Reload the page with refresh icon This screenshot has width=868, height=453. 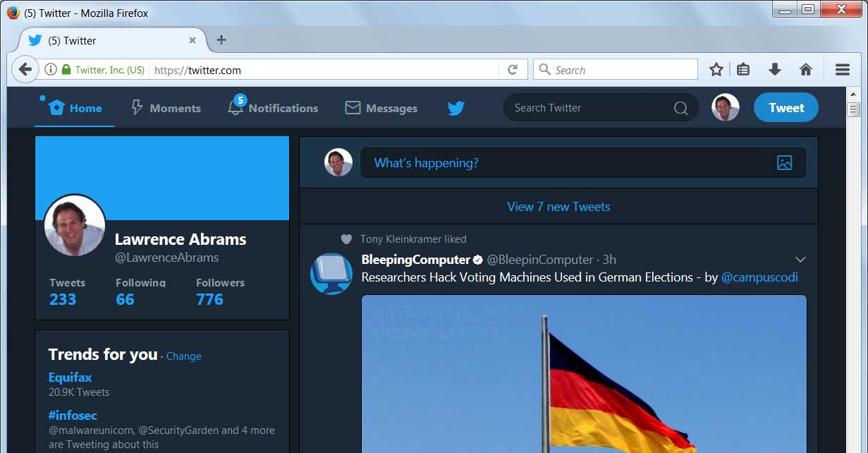click(513, 69)
